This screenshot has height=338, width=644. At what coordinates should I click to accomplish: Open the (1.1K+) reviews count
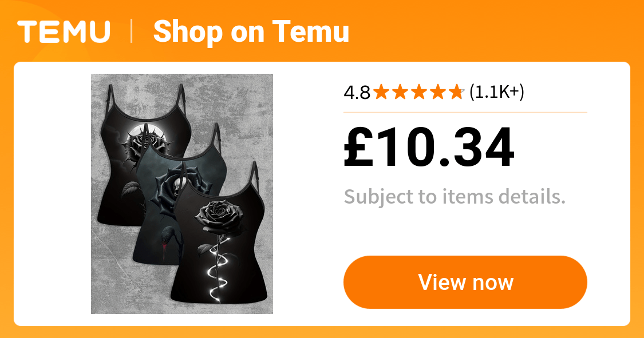(496, 92)
